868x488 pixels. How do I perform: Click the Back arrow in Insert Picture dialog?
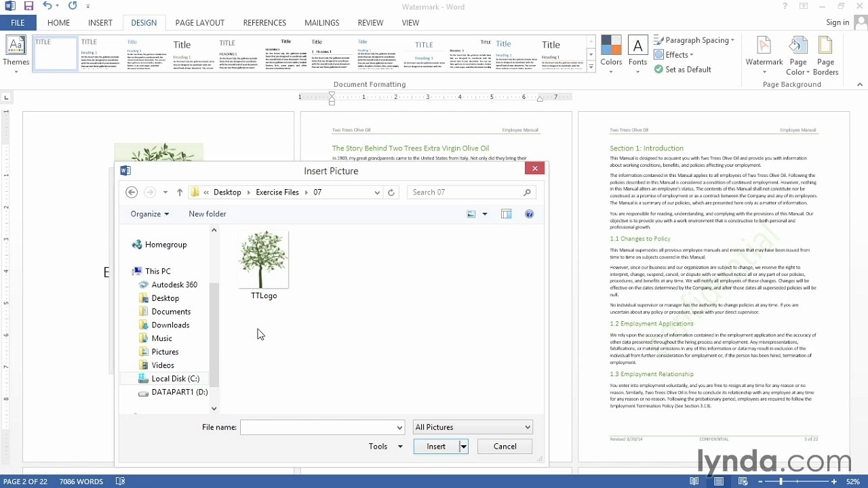pyautogui.click(x=132, y=192)
